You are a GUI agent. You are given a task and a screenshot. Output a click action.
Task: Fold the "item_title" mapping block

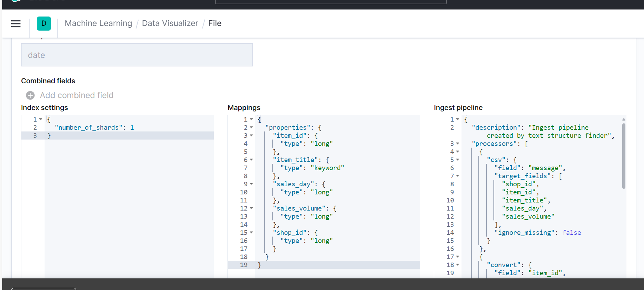click(251, 160)
